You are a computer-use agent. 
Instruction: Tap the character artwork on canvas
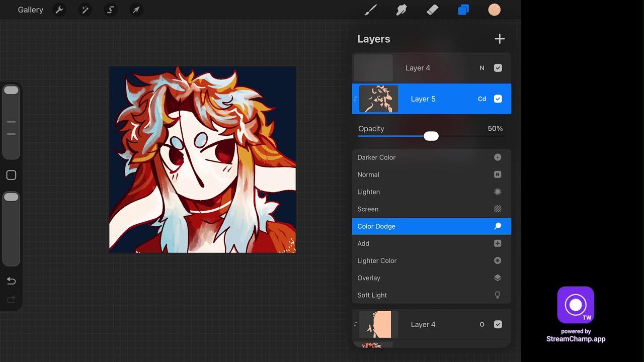(202, 159)
